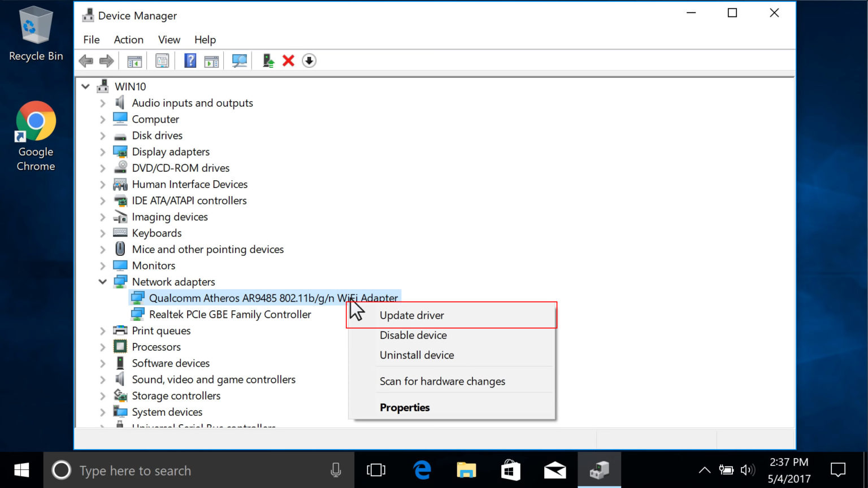
Task: Choose Uninstall device from context menu
Action: [416, 355]
